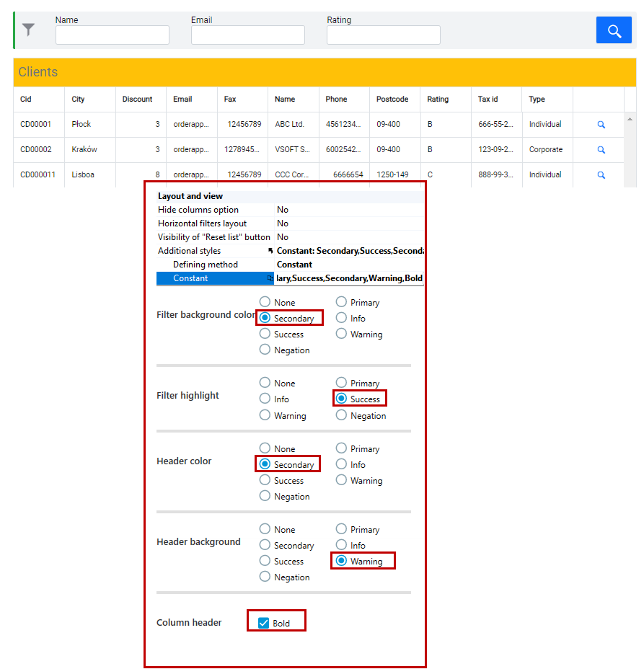The height and width of the screenshot is (669, 644).
Task: Click the Constant value text field
Action: 349,278
